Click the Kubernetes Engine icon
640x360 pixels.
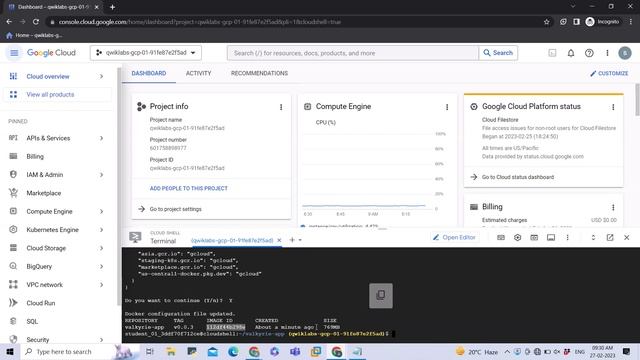(13, 229)
